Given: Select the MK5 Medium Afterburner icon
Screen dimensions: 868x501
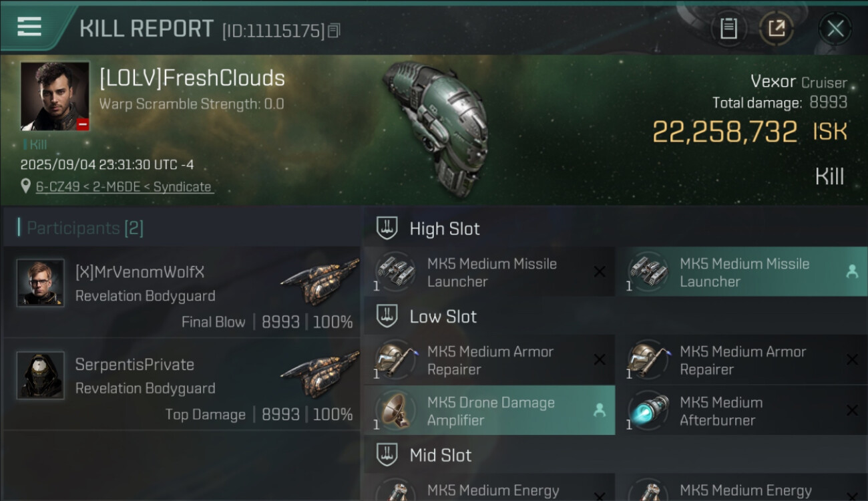Looking at the screenshot, I should click(x=647, y=411).
